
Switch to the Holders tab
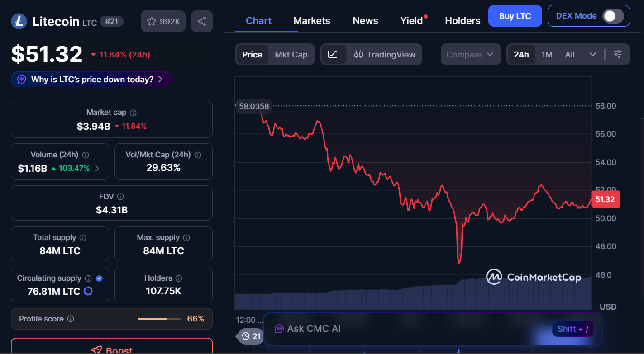click(463, 21)
